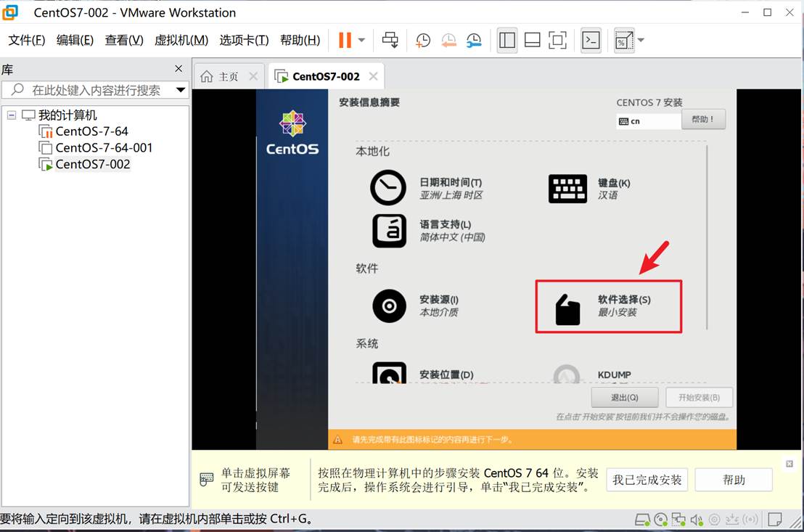Open the stretch display dropdown arrow
The image size is (804, 532).
click(x=641, y=40)
